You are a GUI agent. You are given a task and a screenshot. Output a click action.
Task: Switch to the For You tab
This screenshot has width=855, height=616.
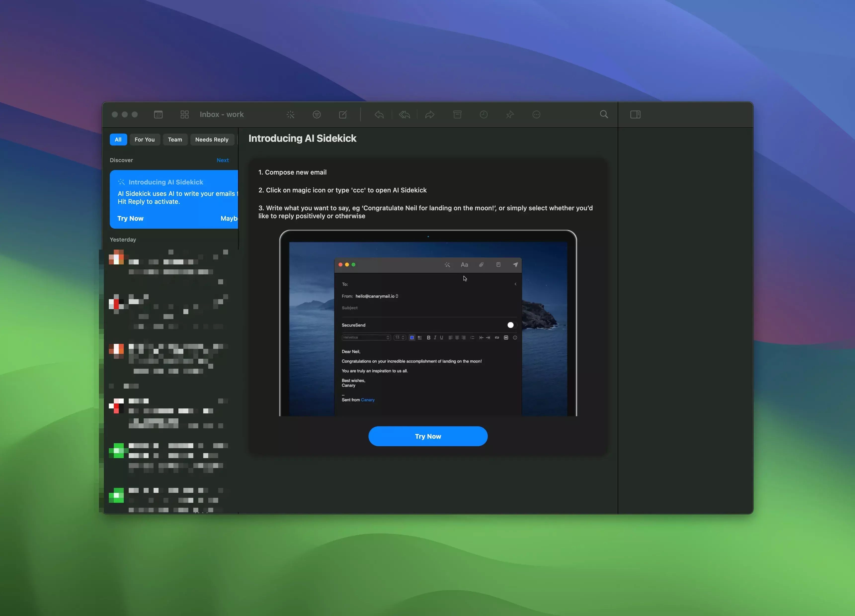tap(144, 140)
